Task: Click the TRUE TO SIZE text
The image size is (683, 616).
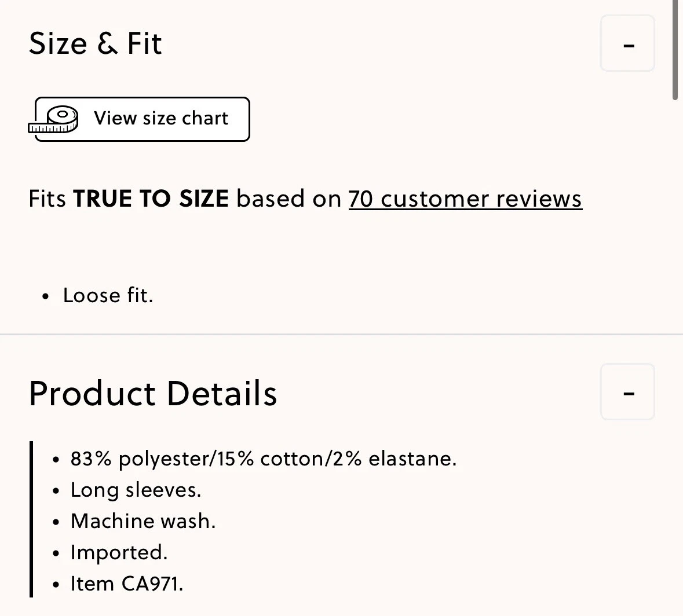Action: pyautogui.click(x=151, y=199)
